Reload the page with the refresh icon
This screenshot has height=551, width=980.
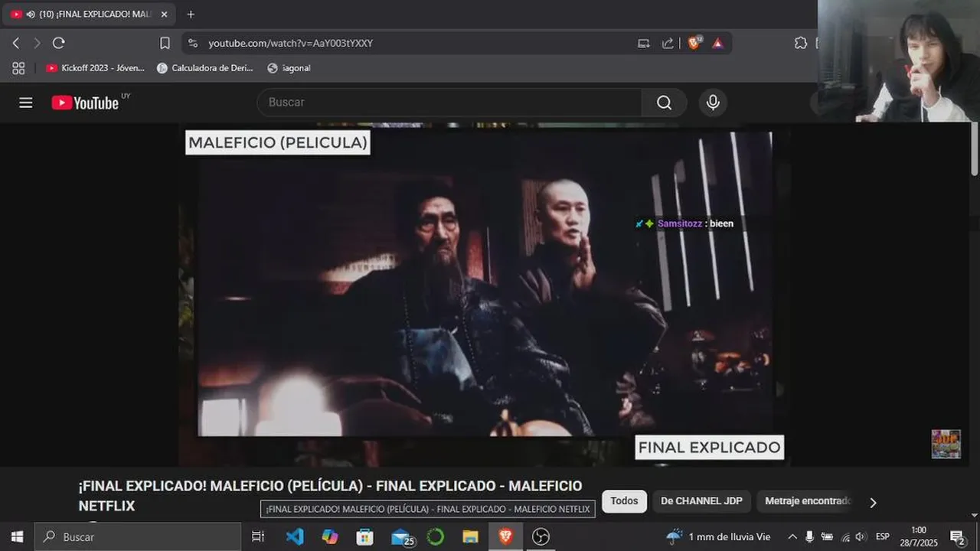[x=59, y=43]
